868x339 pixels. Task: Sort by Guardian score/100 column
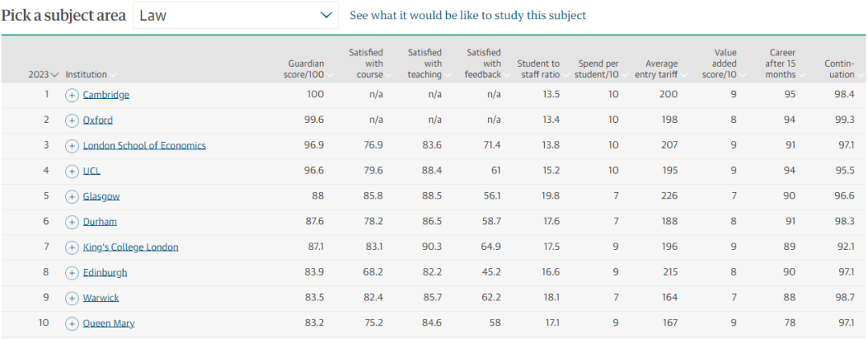(x=306, y=69)
